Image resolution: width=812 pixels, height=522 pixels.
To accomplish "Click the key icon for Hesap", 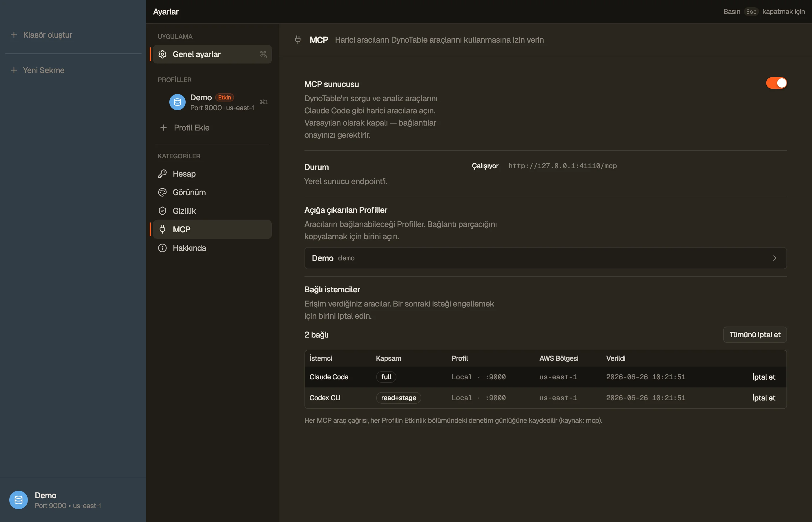I will point(162,174).
